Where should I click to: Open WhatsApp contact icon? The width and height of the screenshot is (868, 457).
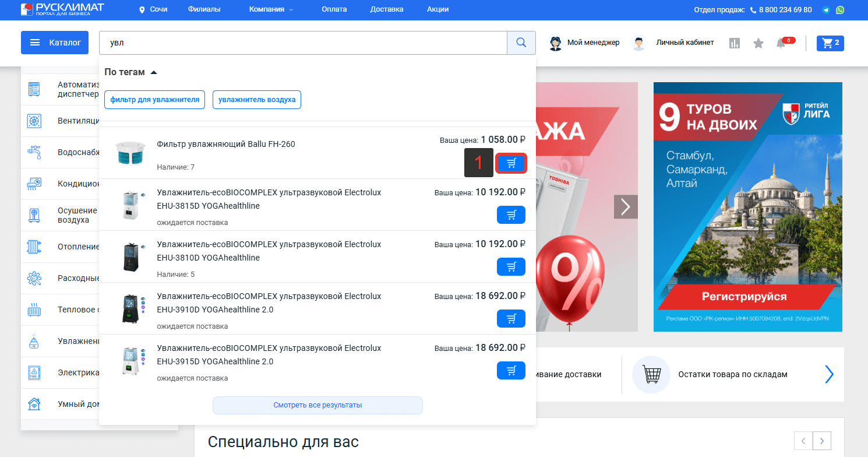tap(839, 10)
